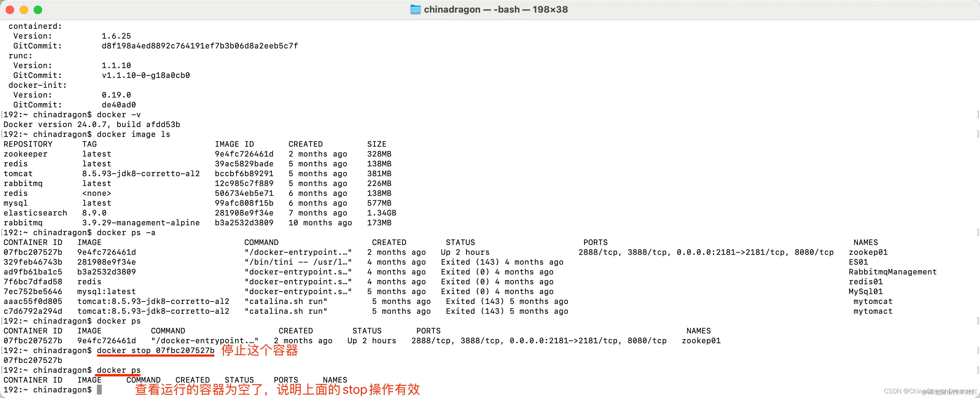Viewport: 980px width, 398px height.
Task: Click the chinadragon bash window title text
Action: (x=495, y=9)
